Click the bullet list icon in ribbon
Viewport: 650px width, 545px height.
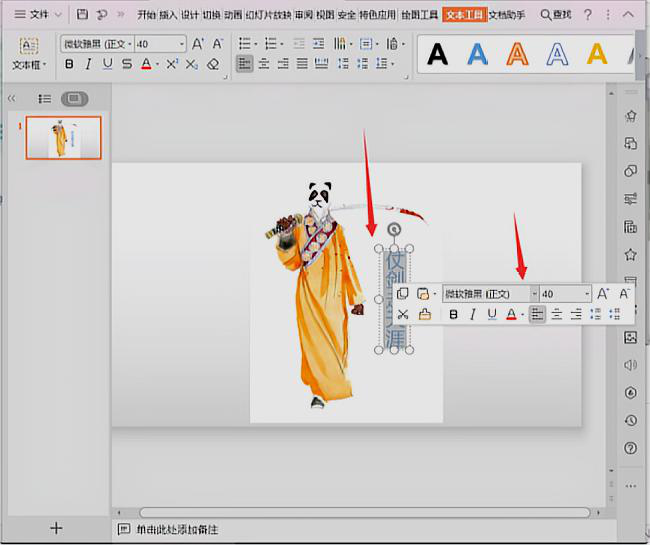point(245,44)
